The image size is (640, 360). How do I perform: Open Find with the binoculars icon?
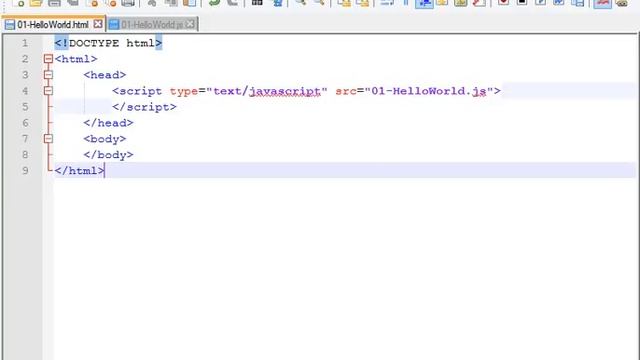coord(257,3)
